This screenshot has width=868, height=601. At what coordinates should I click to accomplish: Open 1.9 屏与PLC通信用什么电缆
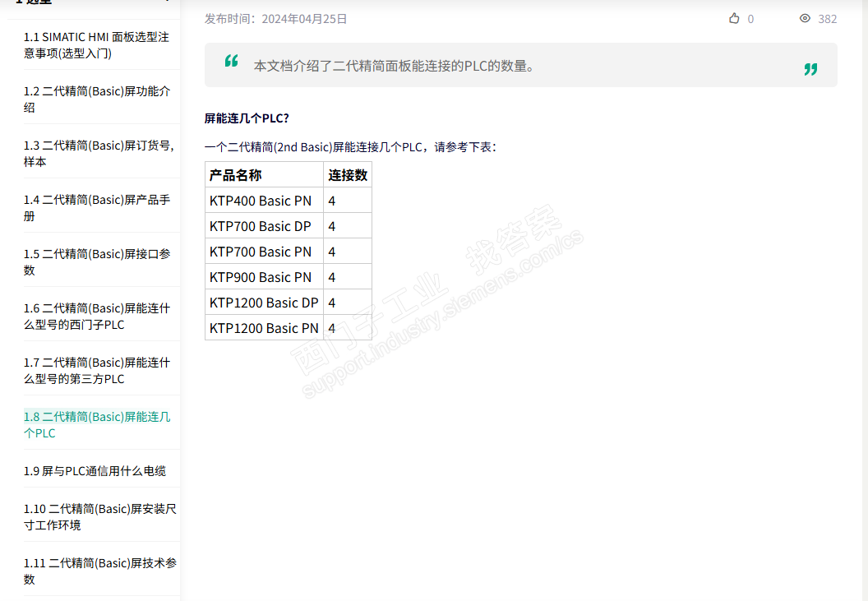(95, 471)
